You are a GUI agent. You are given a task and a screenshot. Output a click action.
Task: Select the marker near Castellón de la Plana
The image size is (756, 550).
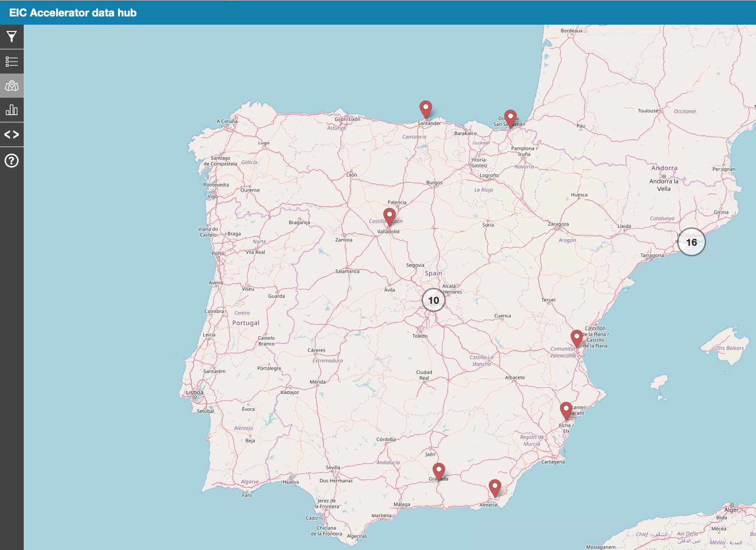pos(576,337)
